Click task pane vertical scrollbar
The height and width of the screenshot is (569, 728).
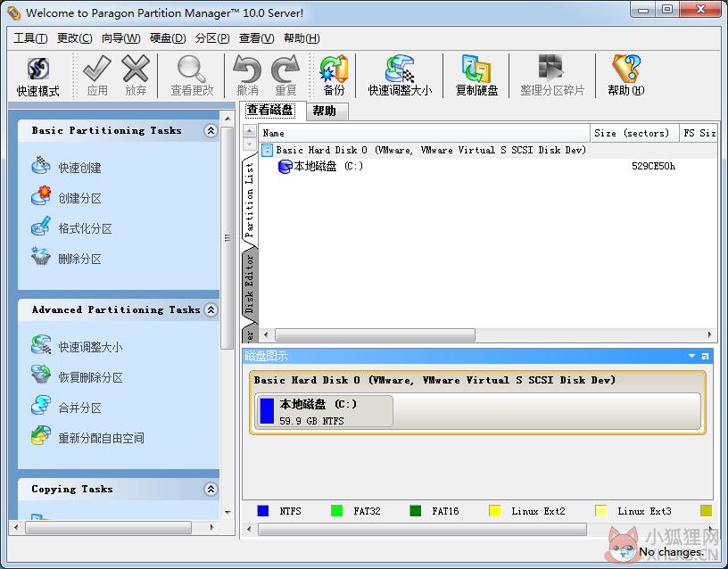(227, 237)
